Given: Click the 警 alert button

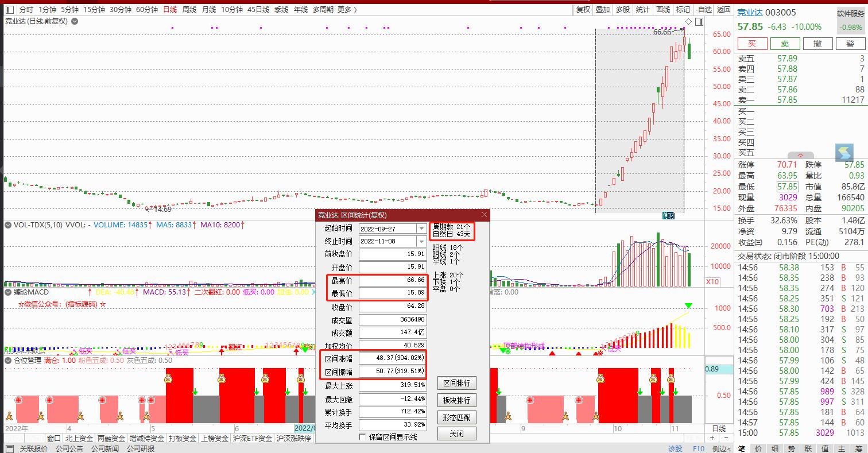Looking at the screenshot, I should coord(850,44).
